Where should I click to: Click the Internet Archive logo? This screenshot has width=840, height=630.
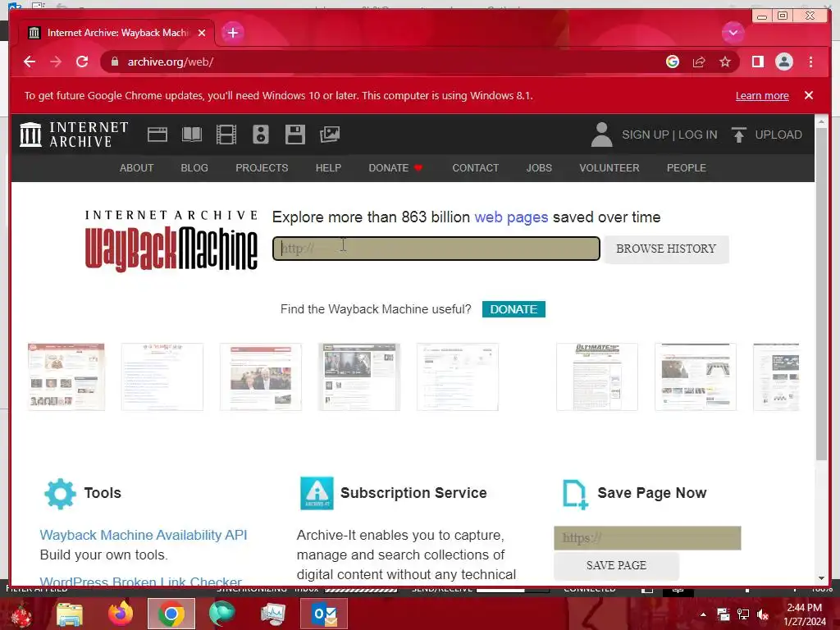74,135
